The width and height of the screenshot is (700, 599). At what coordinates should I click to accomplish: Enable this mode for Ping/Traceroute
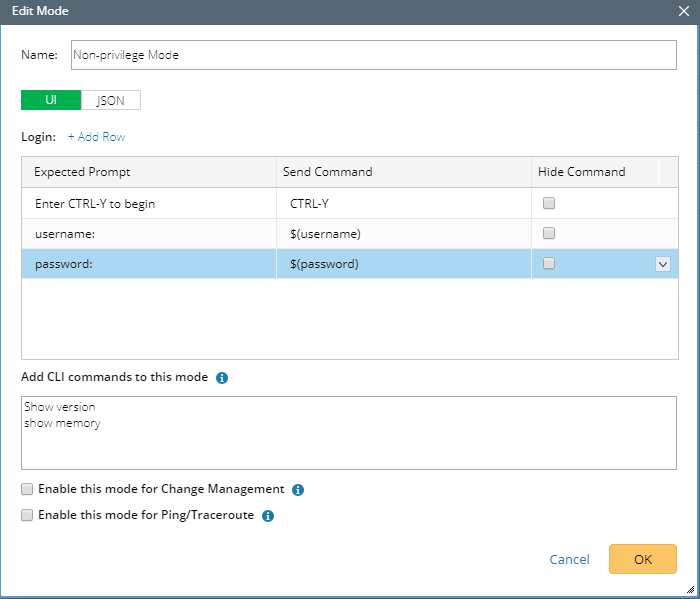pos(28,516)
